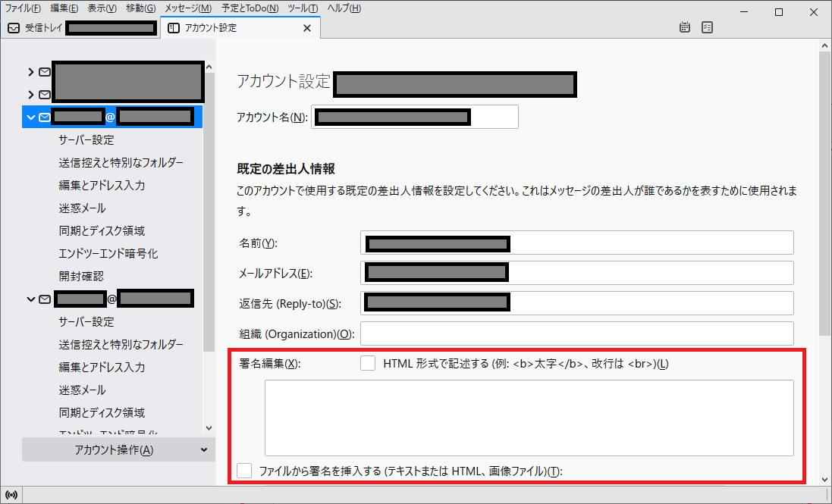Open the ツール menu

point(303,8)
